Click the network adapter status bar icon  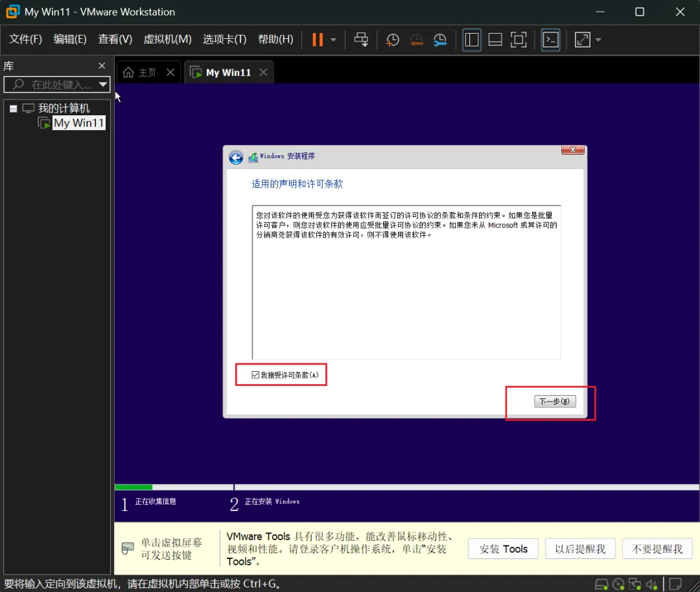[x=635, y=584]
